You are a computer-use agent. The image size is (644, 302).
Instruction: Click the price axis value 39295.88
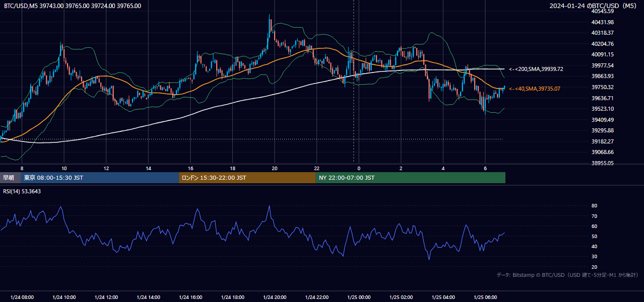click(602, 130)
